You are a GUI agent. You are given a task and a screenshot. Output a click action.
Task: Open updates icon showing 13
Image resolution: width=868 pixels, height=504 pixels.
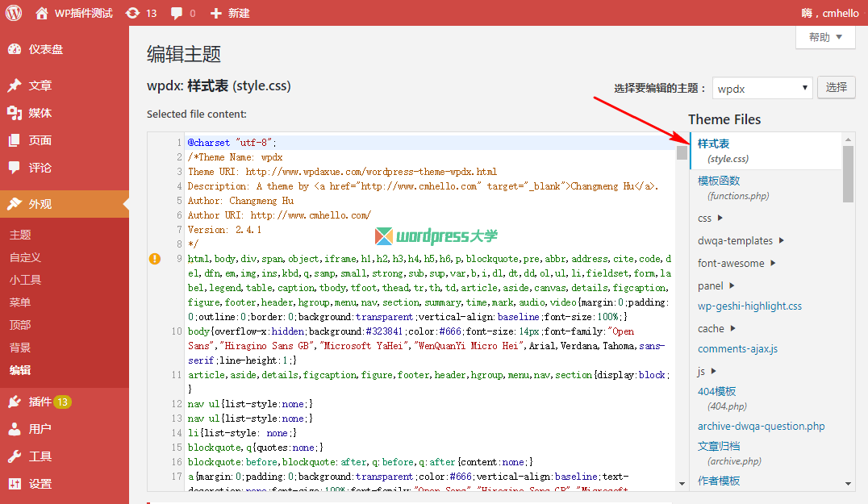point(132,13)
